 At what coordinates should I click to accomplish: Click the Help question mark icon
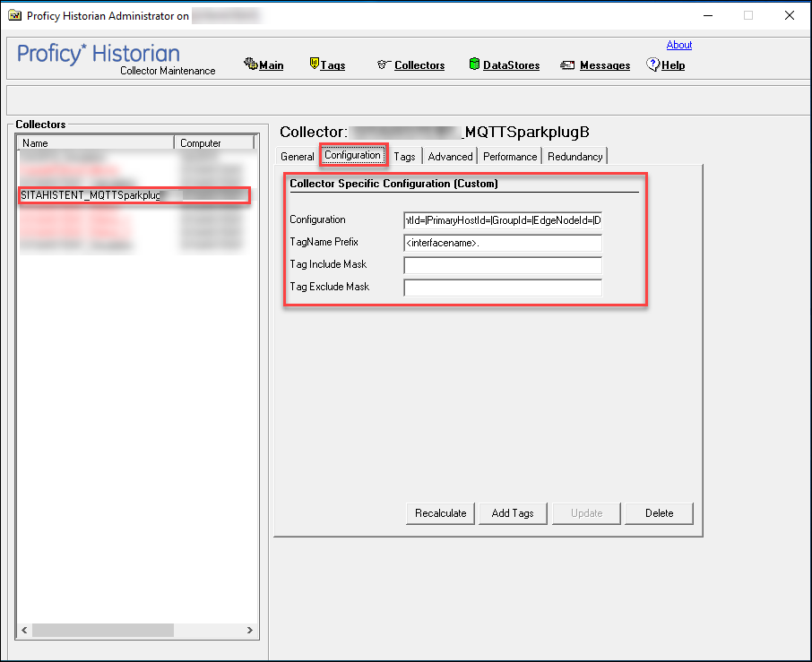(x=652, y=64)
